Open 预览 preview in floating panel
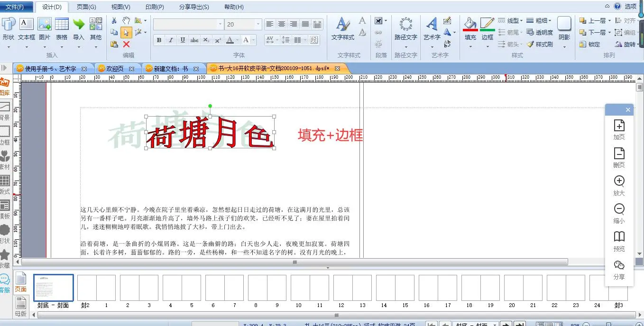The height and width of the screenshot is (326, 644). coord(619,241)
